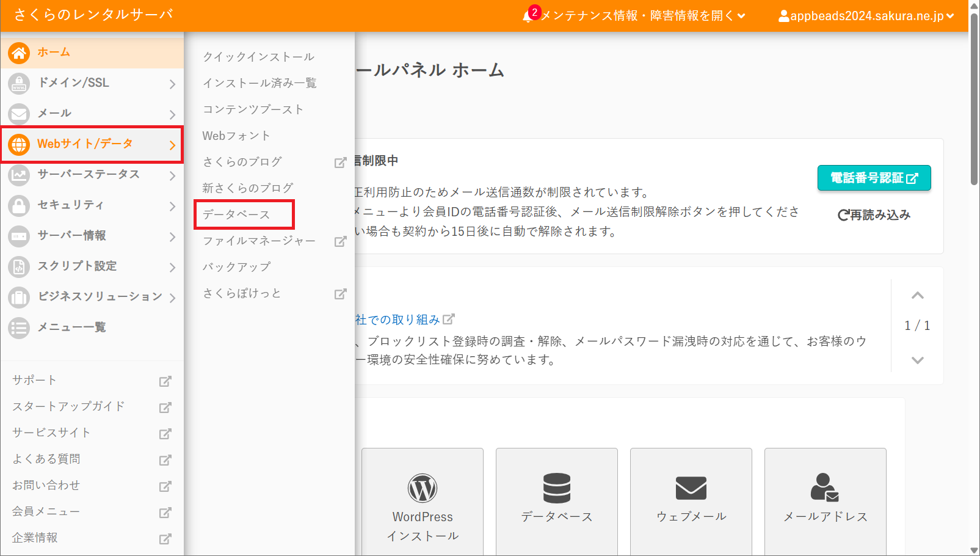Show next news item with down arrow
The width and height of the screenshot is (980, 556).
click(917, 360)
